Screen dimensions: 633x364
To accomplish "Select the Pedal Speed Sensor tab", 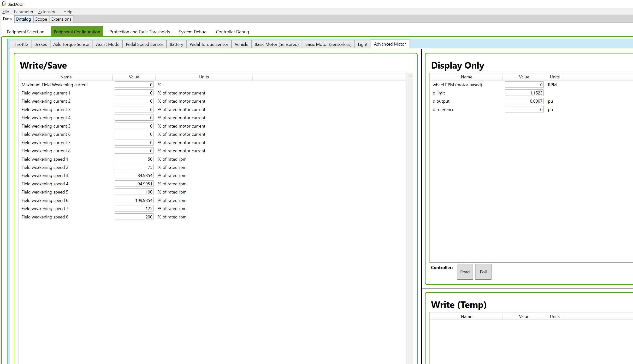I will pyautogui.click(x=144, y=44).
